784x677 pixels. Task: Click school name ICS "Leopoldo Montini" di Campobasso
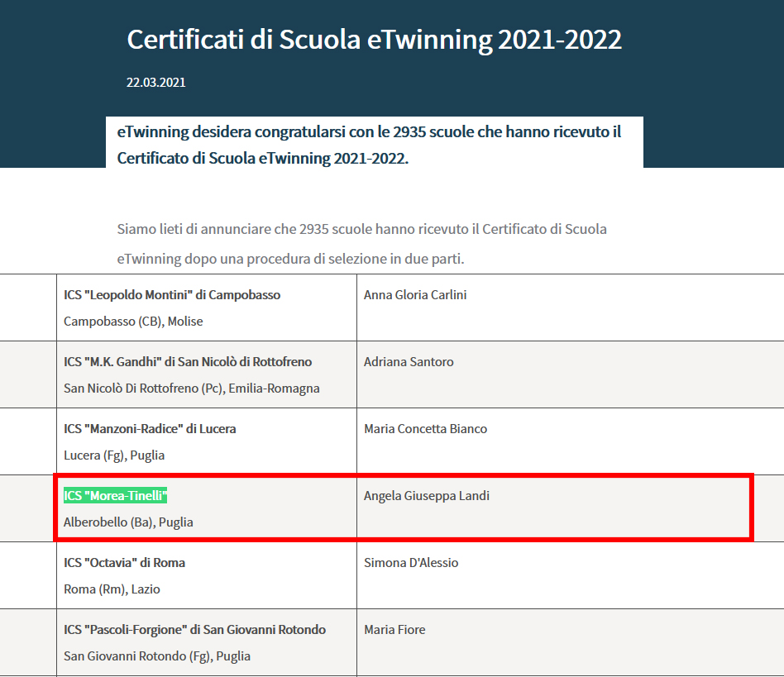(x=172, y=295)
